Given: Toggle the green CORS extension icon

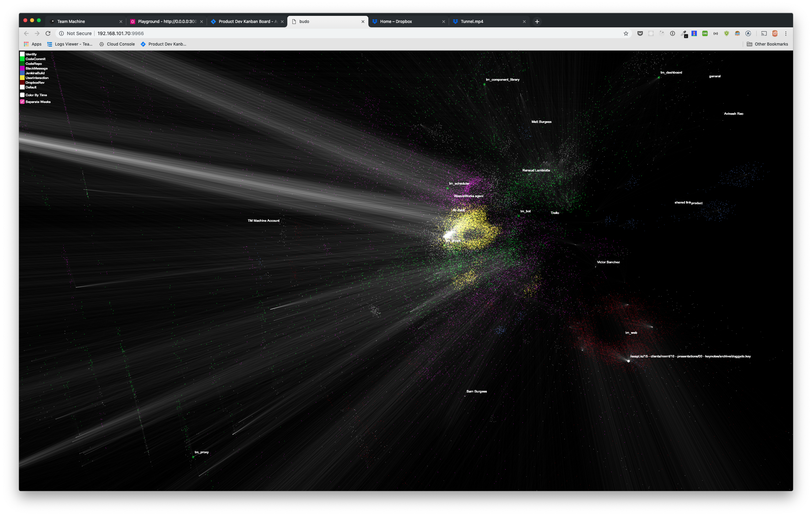Looking at the screenshot, I should click(x=705, y=33).
